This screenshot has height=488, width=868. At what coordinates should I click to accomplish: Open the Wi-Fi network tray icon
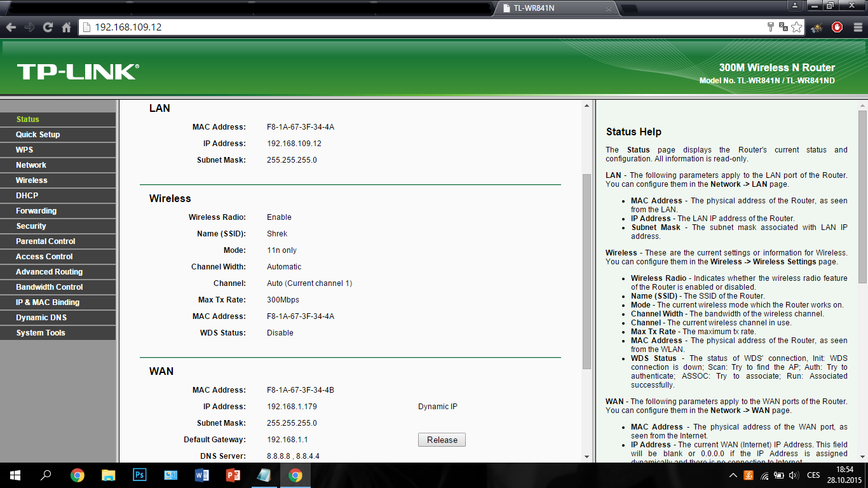click(764, 475)
